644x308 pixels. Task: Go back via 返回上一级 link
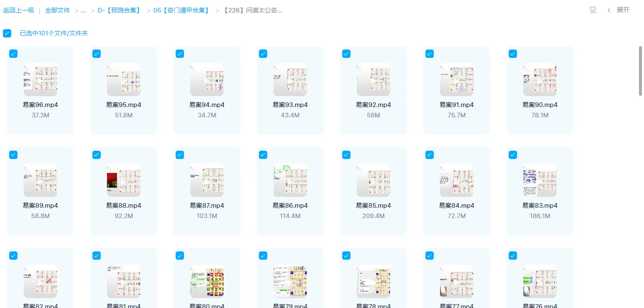19,10
